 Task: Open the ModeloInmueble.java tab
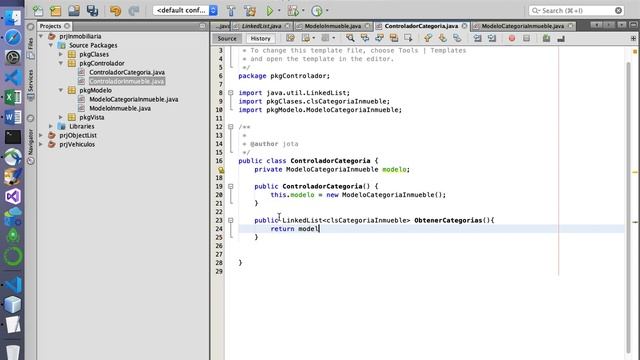[x=333, y=26]
